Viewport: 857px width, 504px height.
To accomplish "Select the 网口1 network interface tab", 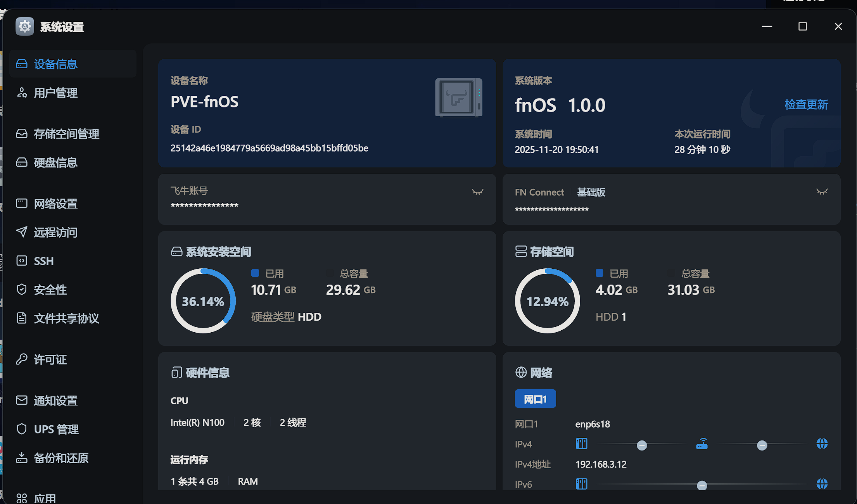I will click(x=535, y=399).
